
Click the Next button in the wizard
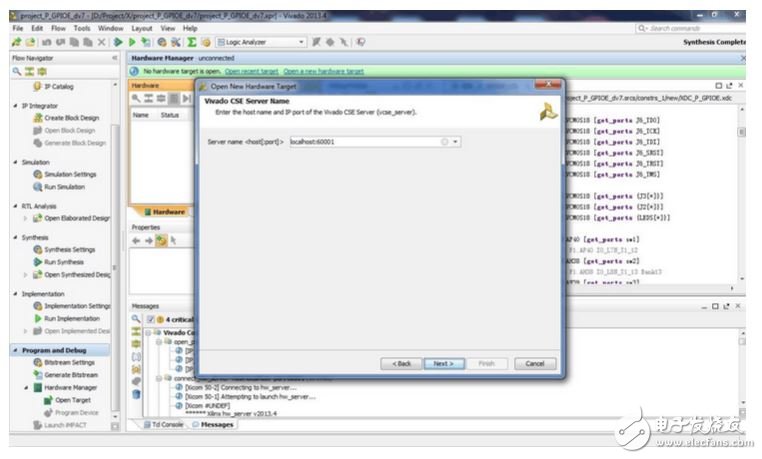click(443, 363)
